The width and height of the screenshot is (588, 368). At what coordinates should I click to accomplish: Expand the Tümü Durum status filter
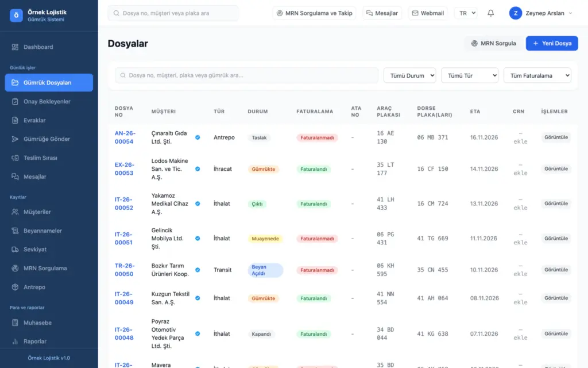[x=409, y=75]
